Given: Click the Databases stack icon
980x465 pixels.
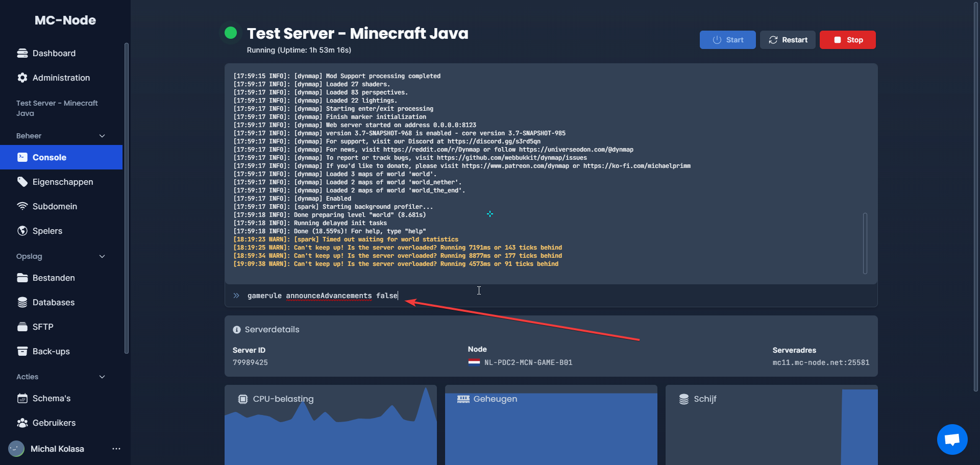Looking at the screenshot, I should [22, 302].
